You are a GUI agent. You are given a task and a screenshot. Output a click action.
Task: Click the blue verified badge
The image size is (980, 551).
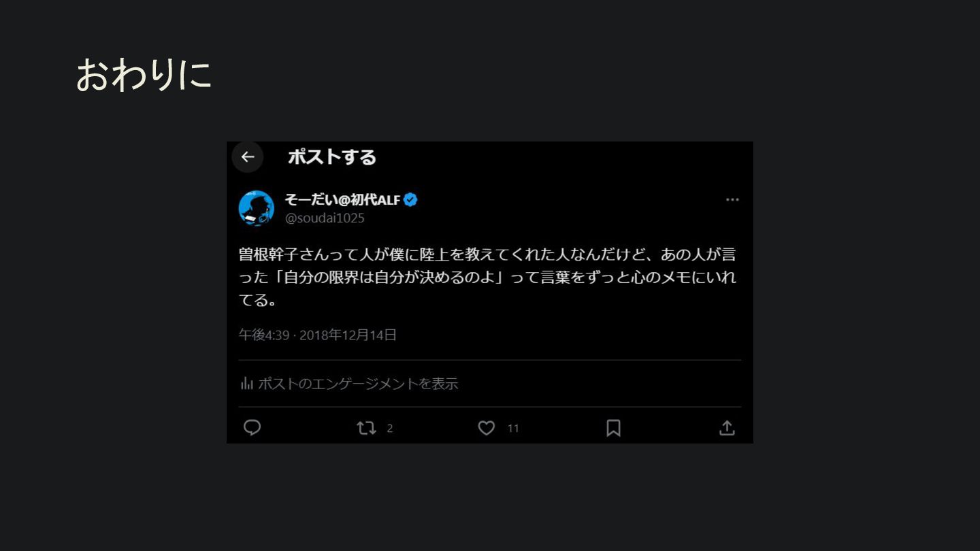pyautogui.click(x=410, y=200)
